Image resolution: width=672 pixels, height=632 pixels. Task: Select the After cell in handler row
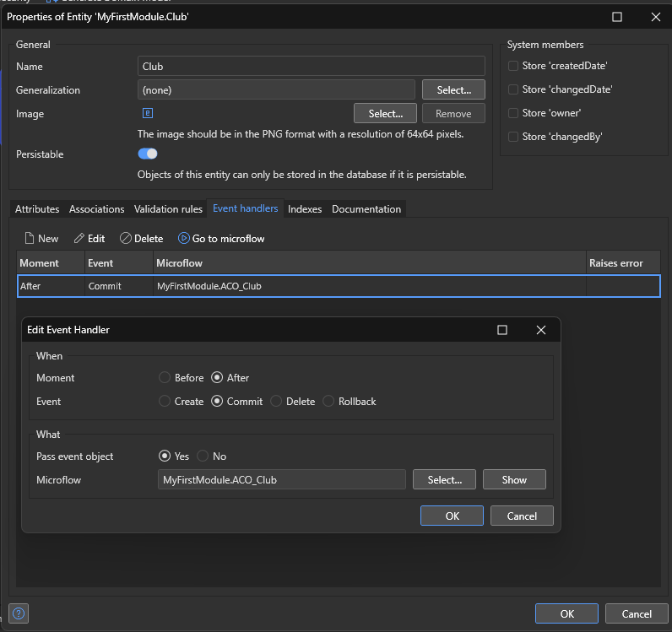click(x=51, y=286)
